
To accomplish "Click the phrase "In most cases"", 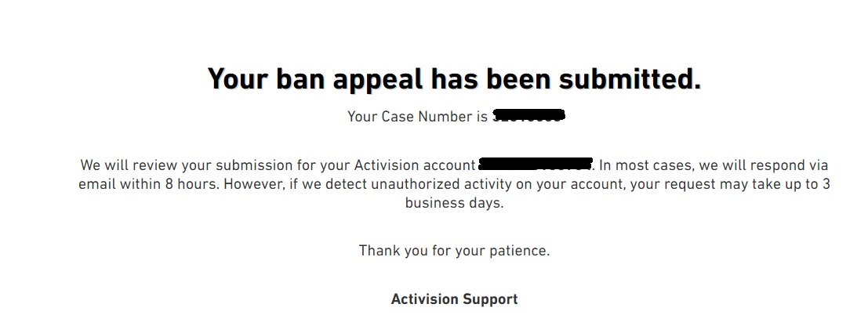I will (x=641, y=165).
